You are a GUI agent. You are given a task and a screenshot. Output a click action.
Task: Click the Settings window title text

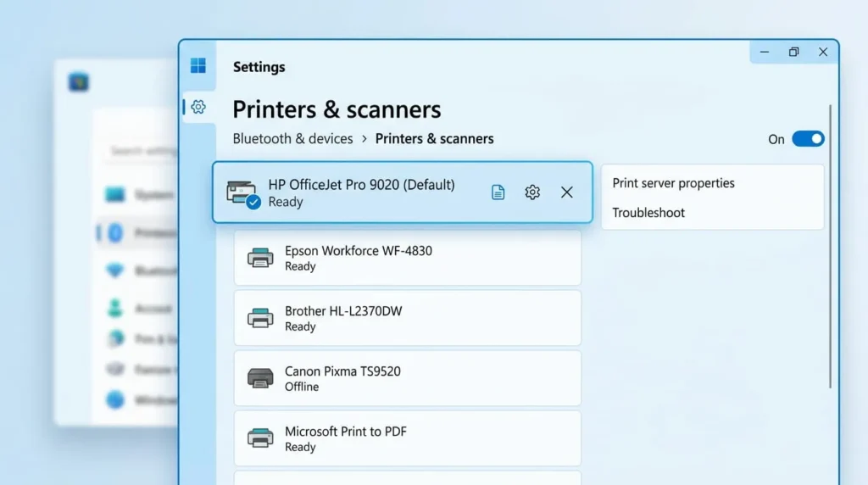(x=259, y=67)
